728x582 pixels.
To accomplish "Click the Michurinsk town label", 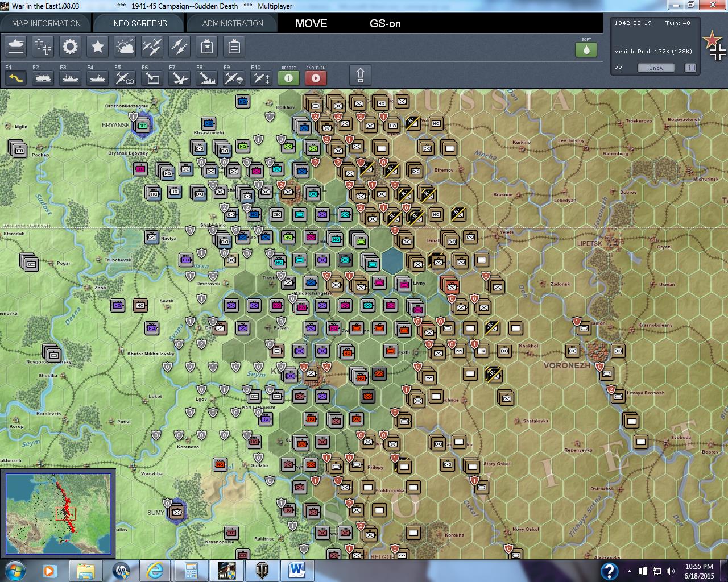I will tap(706, 179).
